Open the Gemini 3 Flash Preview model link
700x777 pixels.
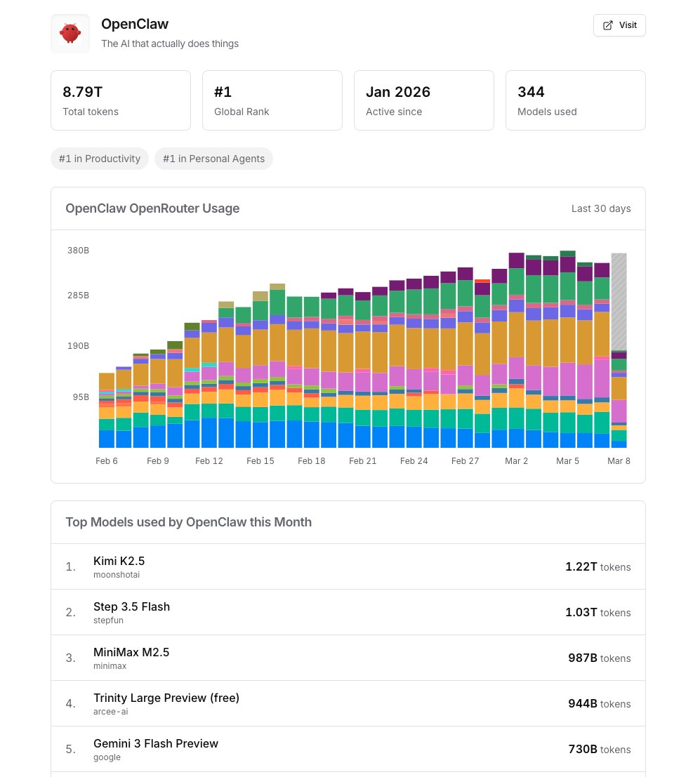pos(156,743)
